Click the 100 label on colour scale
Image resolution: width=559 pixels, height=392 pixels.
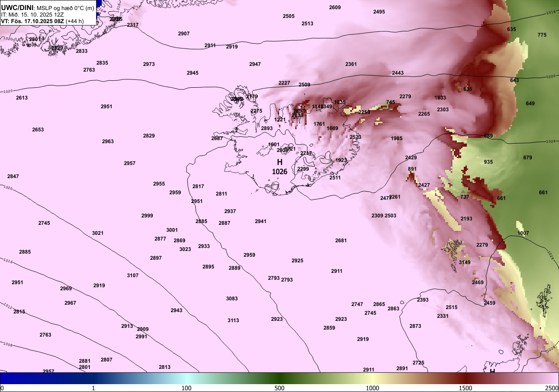(186, 388)
